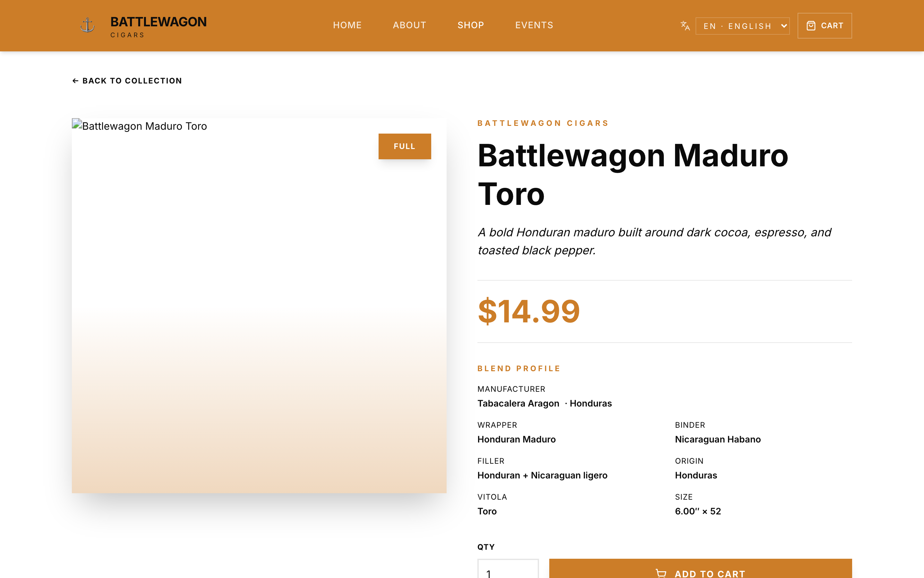Image resolution: width=924 pixels, height=578 pixels.
Task: Go back via Back to Collection link
Action: pyautogui.click(x=127, y=81)
